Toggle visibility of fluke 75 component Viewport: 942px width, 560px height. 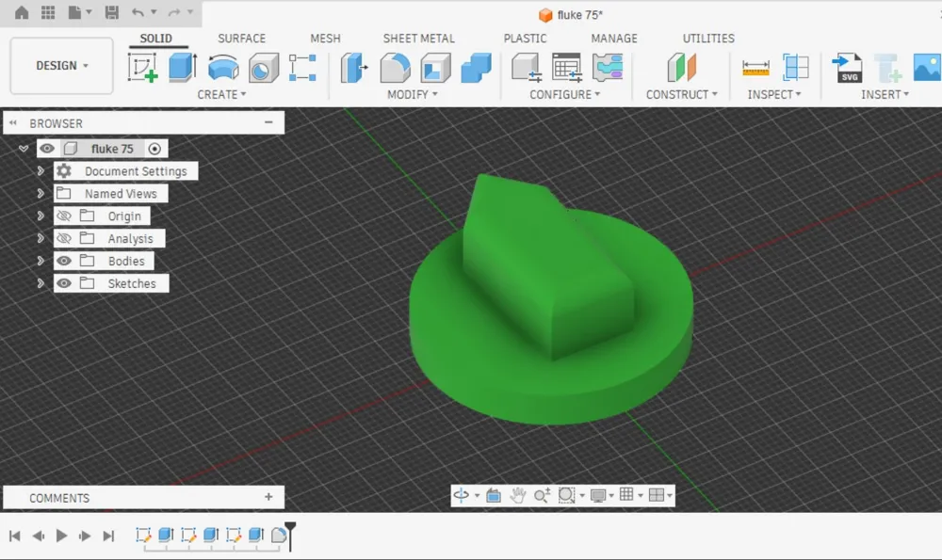pyautogui.click(x=47, y=149)
